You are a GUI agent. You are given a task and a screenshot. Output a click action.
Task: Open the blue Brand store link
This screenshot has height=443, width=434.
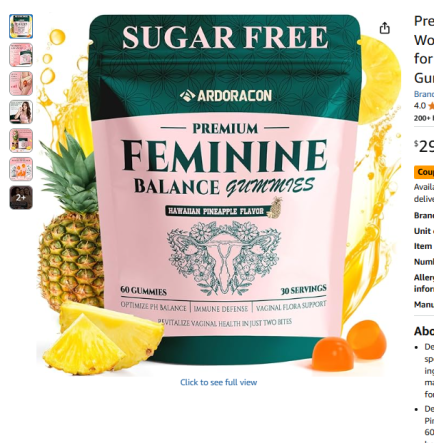pyautogui.click(x=424, y=94)
